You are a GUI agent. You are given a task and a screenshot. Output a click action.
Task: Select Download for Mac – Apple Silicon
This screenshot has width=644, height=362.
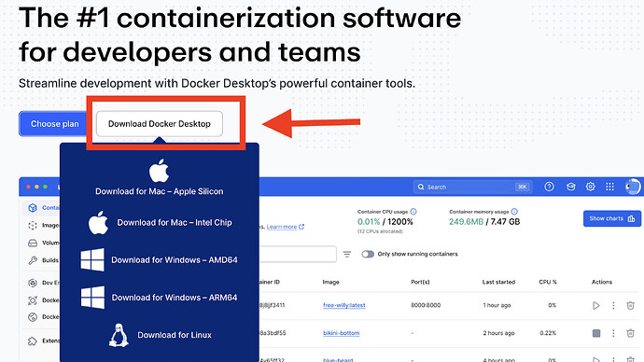(x=160, y=191)
